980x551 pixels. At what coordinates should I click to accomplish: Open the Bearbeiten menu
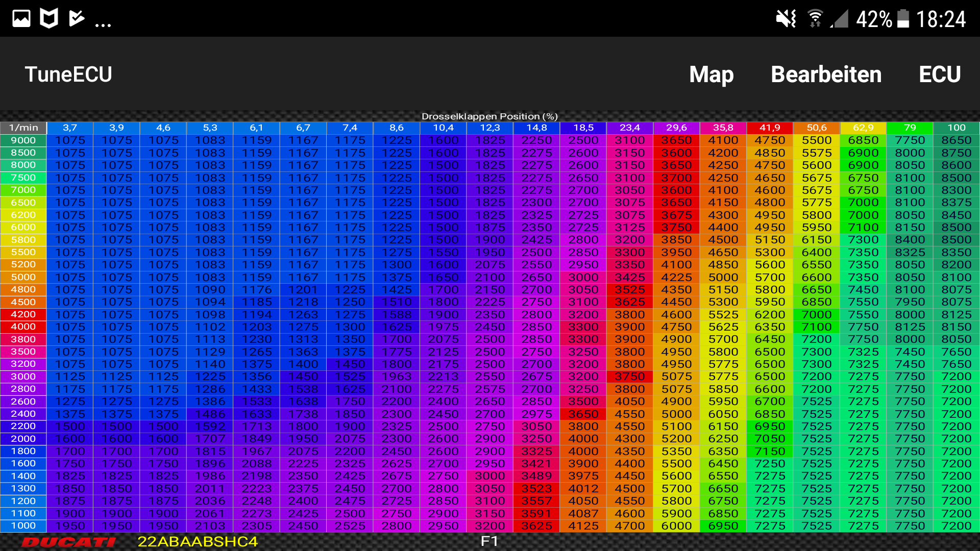[826, 74]
